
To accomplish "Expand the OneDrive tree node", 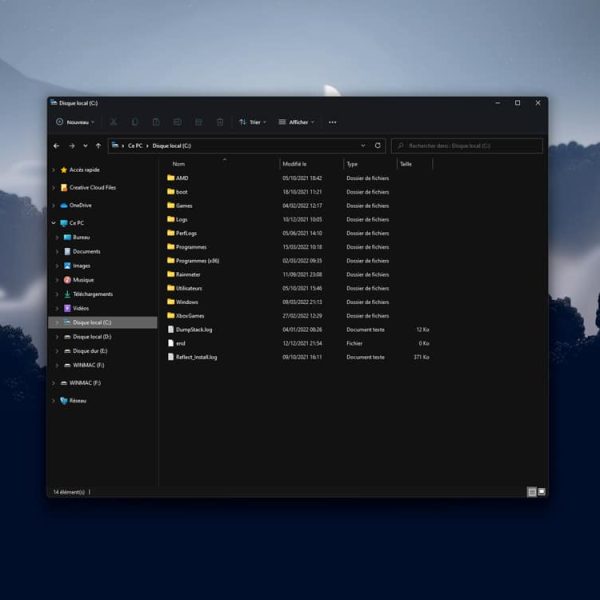I will (x=54, y=205).
